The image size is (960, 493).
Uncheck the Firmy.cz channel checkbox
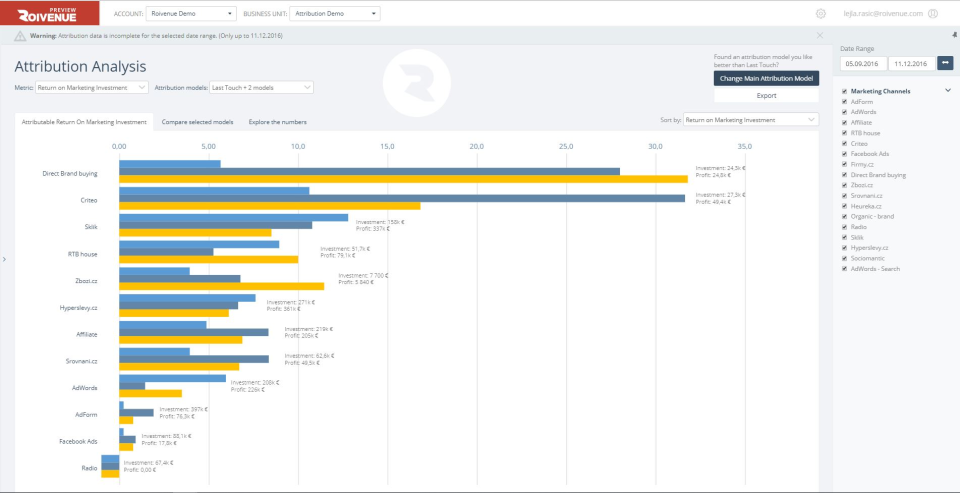(845, 164)
